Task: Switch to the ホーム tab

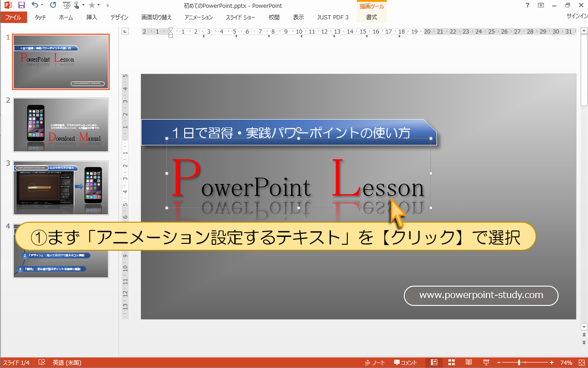Action: [x=66, y=17]
